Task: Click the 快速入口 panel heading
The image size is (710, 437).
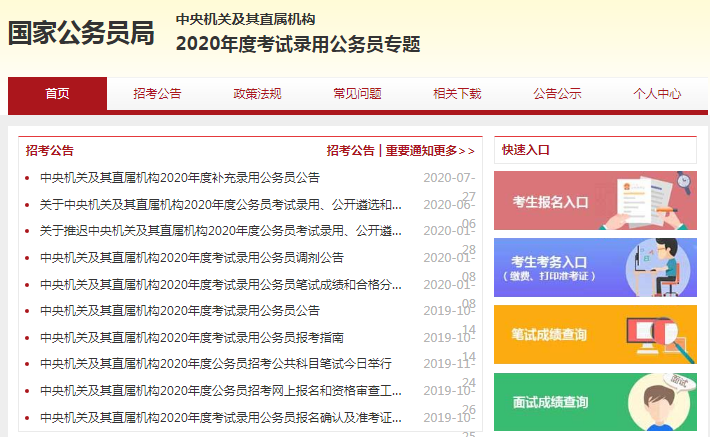Action: (526, 150)
